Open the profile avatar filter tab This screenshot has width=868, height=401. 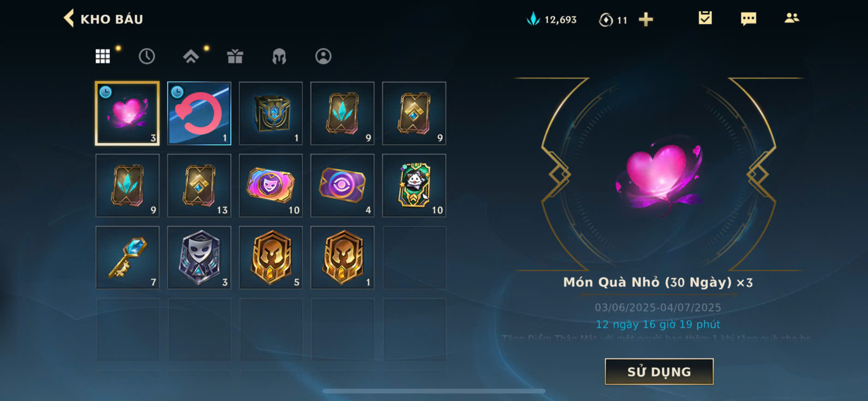tap(323, 56)
